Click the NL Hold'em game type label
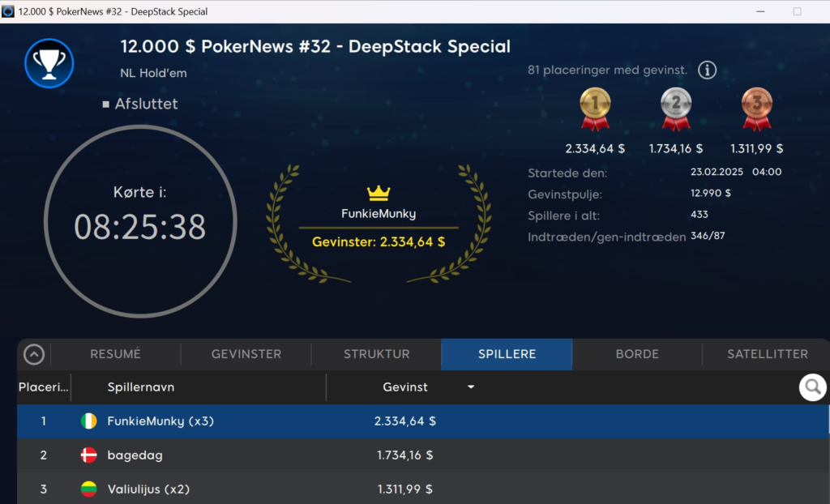830x504 pixels. coord(153,73)
